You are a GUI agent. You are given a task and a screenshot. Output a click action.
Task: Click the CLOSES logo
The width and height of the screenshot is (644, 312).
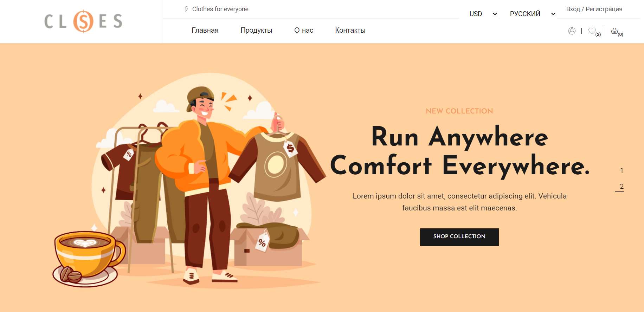point(83,21)
